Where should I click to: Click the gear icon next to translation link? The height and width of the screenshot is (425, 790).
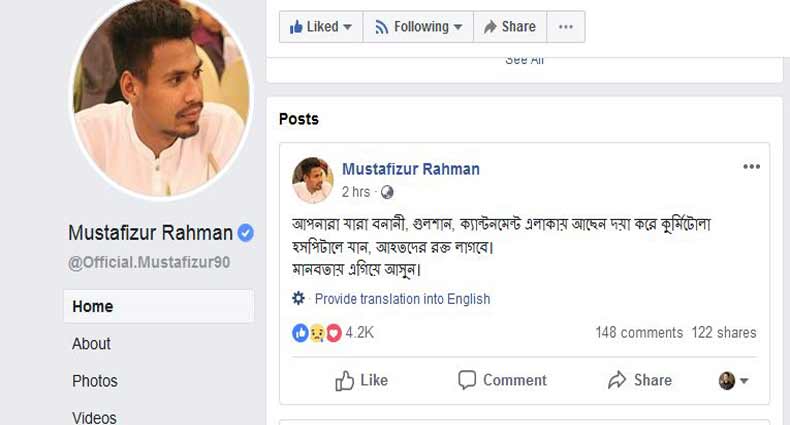pyautogui.click(x=298, y=298)
